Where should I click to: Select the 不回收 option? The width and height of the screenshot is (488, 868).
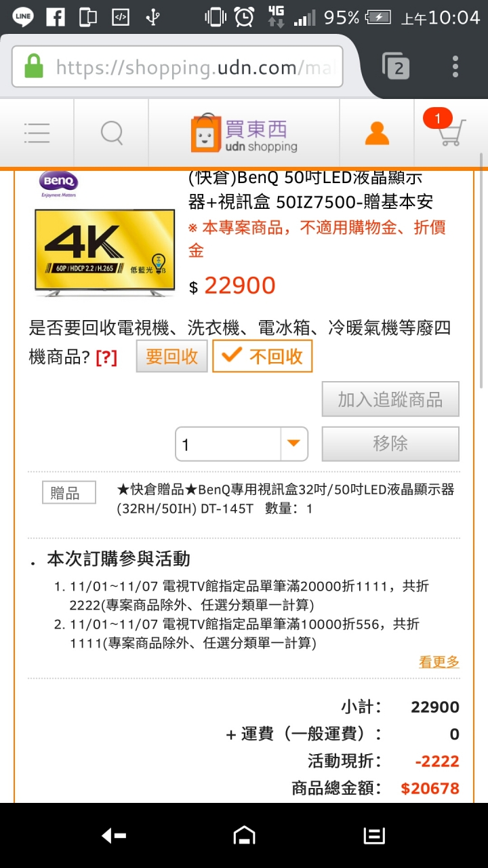tap(262, 357)
